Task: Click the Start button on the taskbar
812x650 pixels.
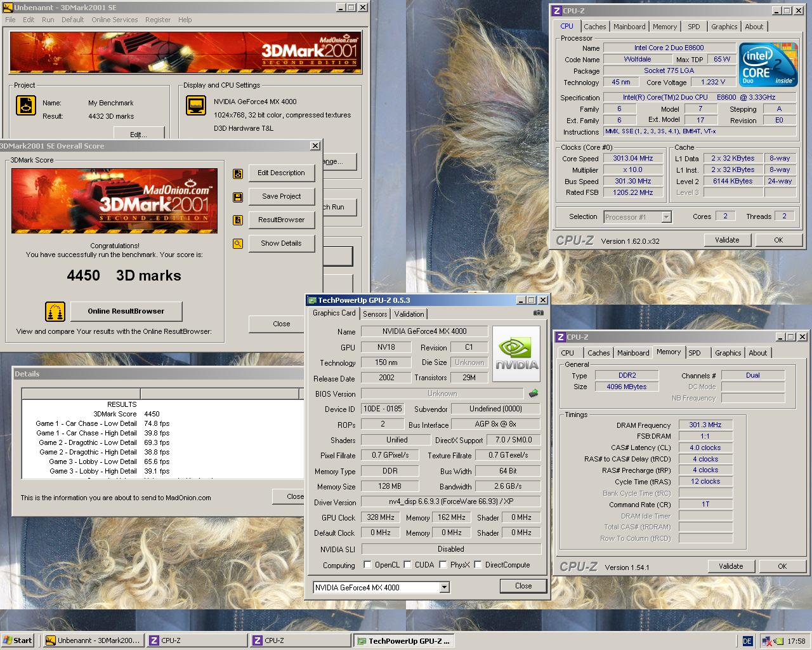Action: [18, 641]
